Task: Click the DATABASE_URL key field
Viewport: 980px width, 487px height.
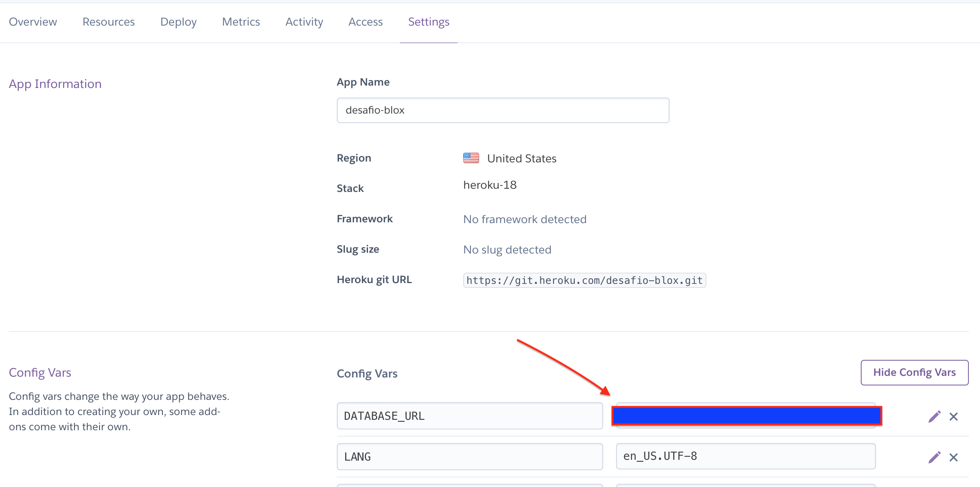Action: click(470, 416)
